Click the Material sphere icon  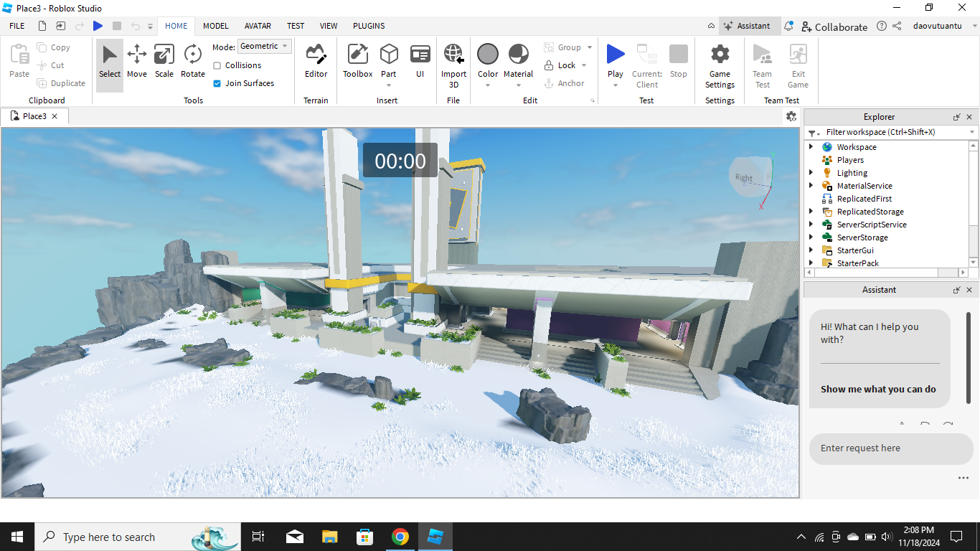coord(518,54)
